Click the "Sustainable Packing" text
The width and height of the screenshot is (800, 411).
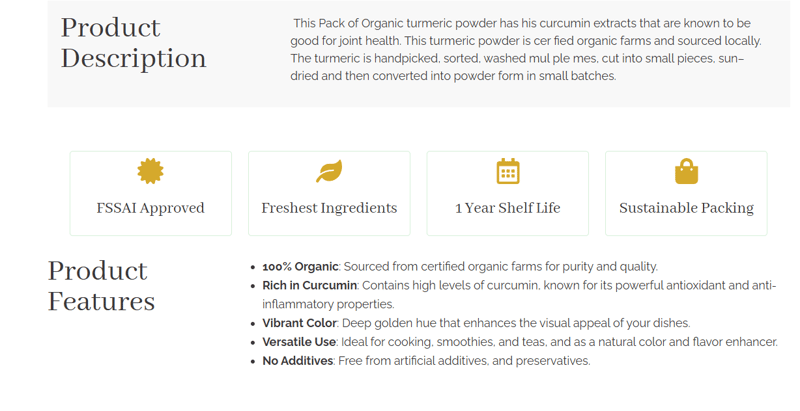[686, 208]
